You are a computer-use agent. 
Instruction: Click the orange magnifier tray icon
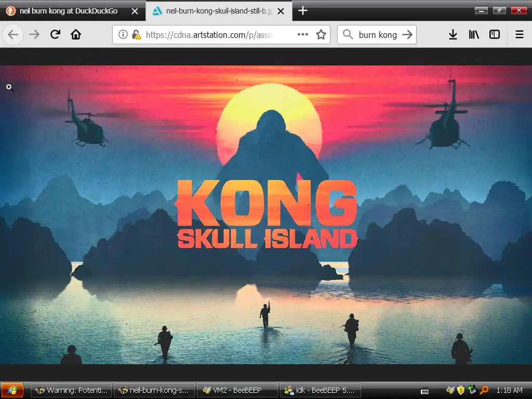pos(484,390)
